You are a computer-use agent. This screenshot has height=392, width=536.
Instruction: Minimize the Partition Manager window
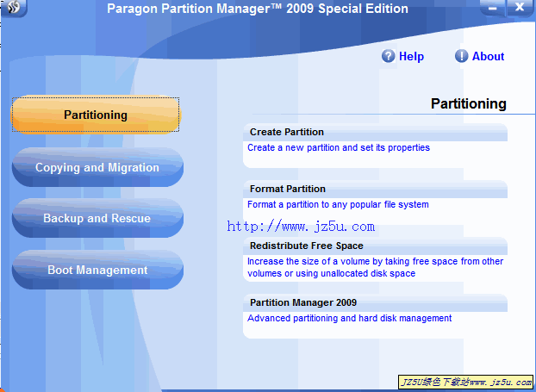[x=493, y=8]
